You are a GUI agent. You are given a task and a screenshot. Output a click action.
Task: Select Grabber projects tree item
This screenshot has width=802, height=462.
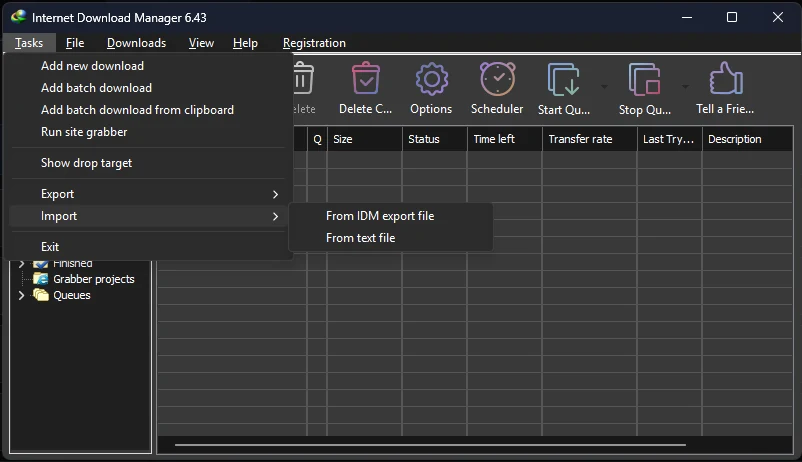[94, 279]
